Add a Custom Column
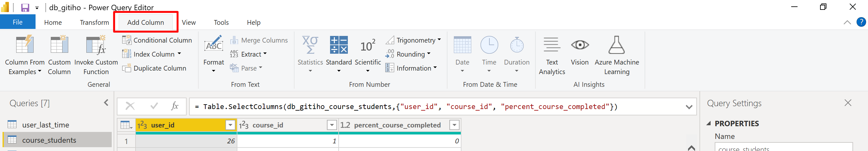Viewport: 868px width, 151px height. pos(59,55)
